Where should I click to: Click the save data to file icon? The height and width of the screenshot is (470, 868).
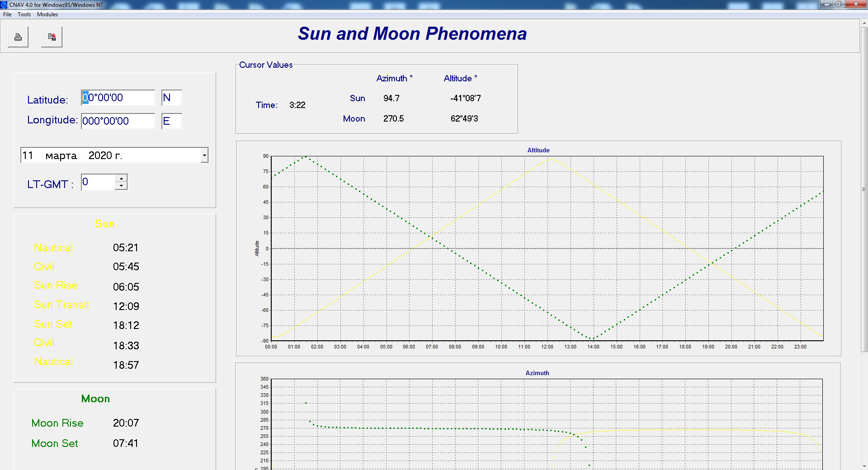point(52,37)
